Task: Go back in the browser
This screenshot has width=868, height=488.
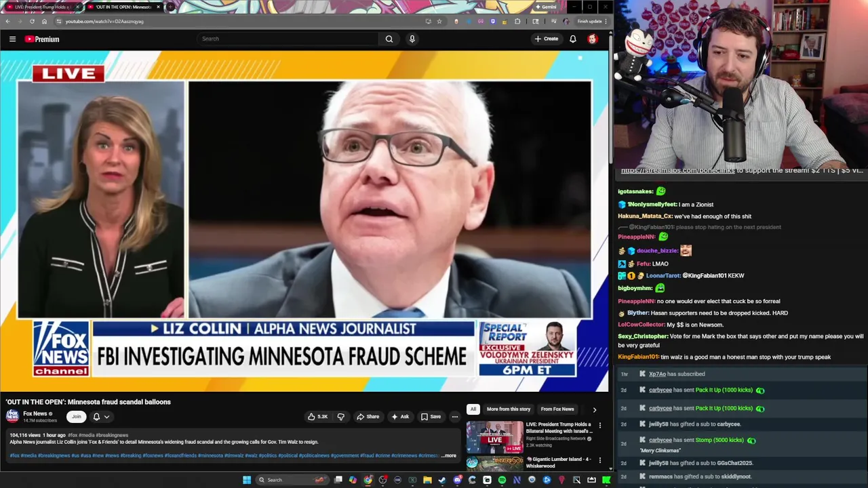Action: pyautogui.click(x=7, y=21)
